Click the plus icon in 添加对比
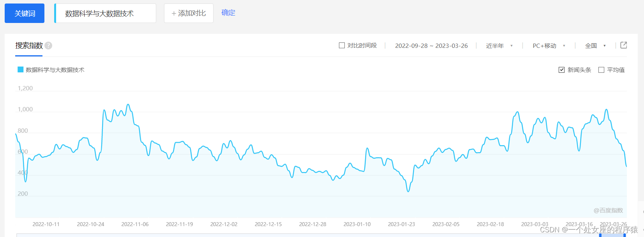This screenshot has height=237, width=644. click(174, 14)
